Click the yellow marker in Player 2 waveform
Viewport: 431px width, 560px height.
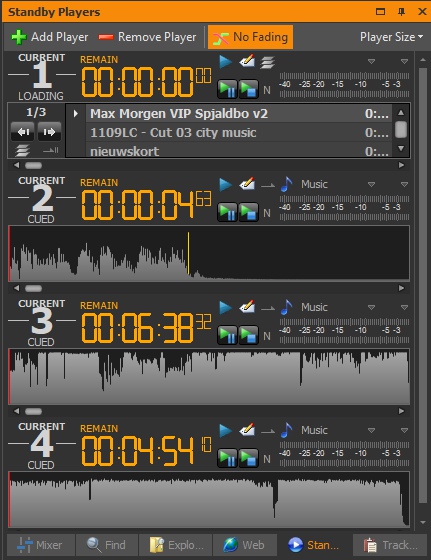[189, 253]
